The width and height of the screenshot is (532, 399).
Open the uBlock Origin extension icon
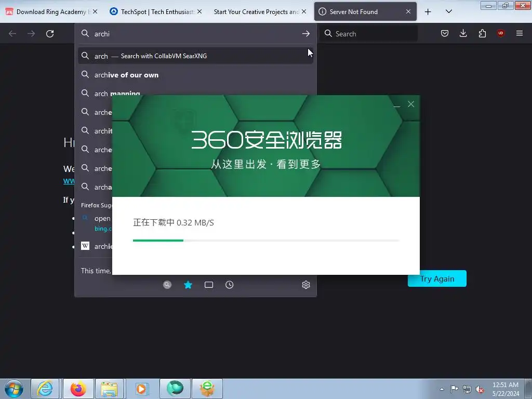pos(500,33)
